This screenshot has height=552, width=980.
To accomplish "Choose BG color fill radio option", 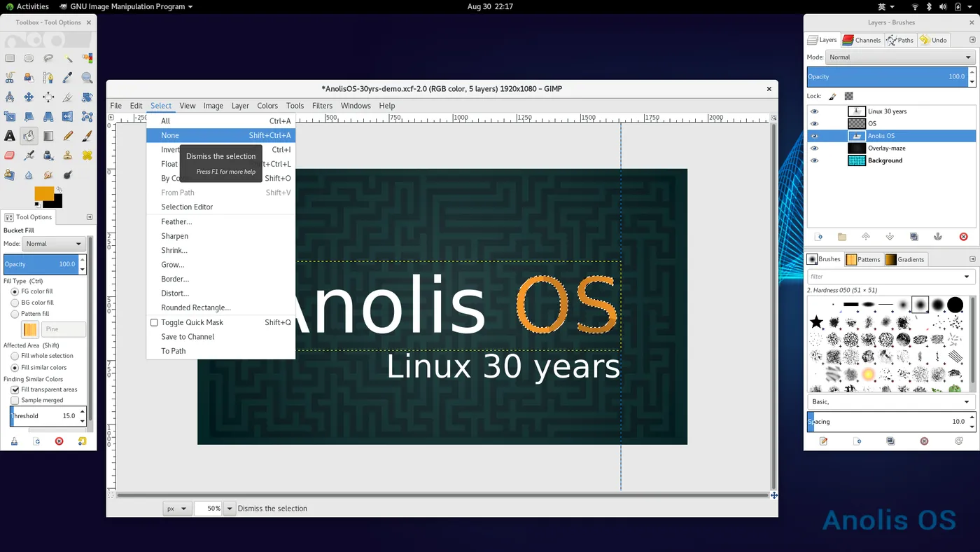I will (x=15, y=303).
